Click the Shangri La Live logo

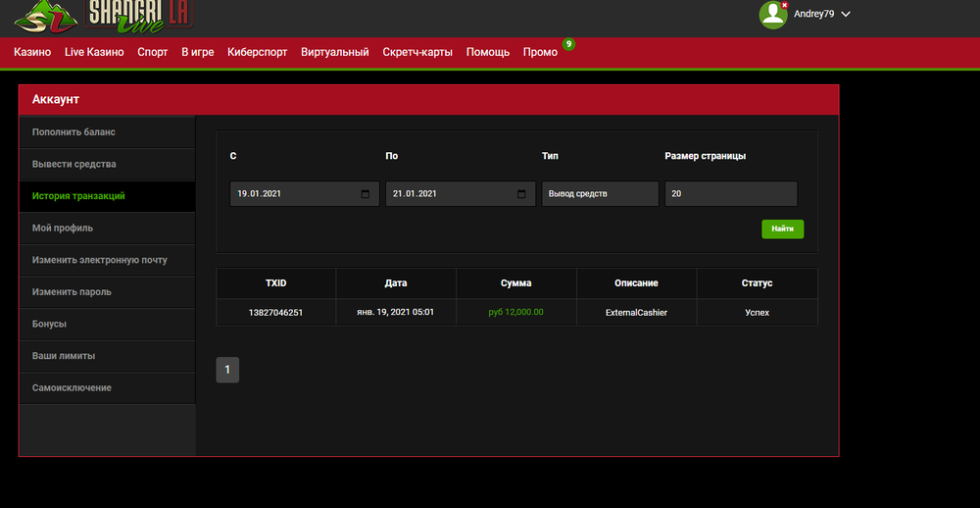click(105, 17)
